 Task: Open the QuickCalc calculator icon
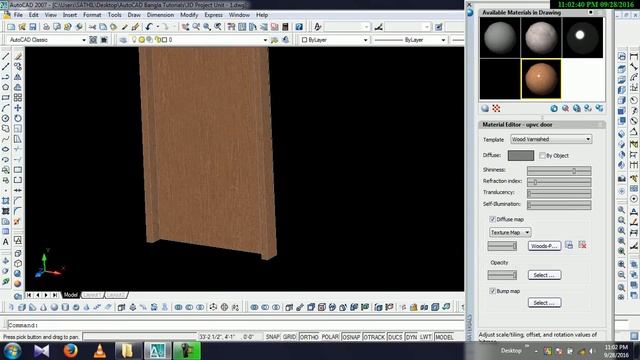285,27
